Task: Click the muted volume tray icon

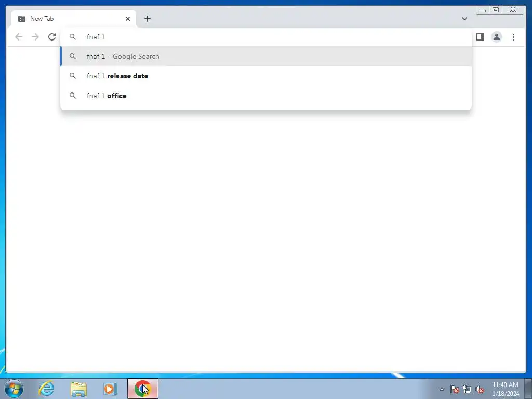Action: [x=480, y=389]
